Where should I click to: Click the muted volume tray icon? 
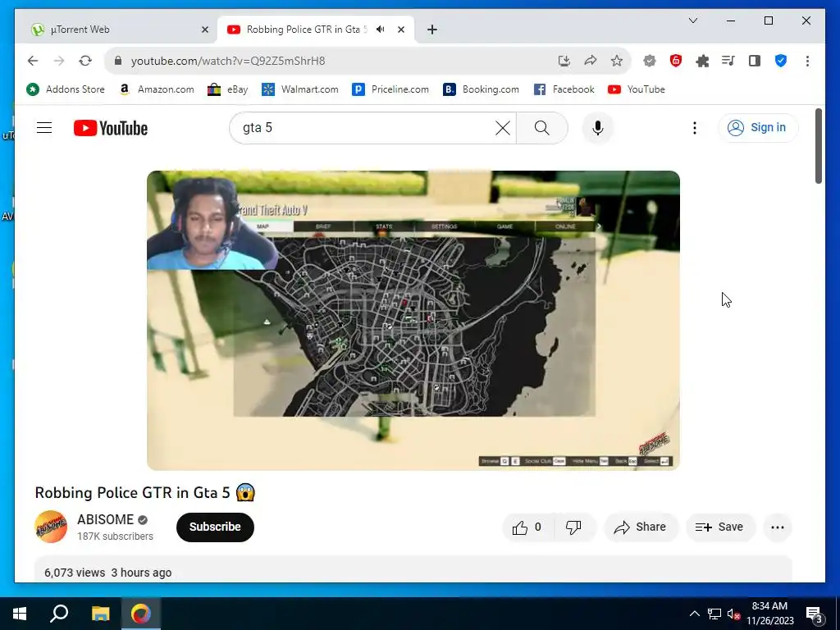[x=734, y=614]
